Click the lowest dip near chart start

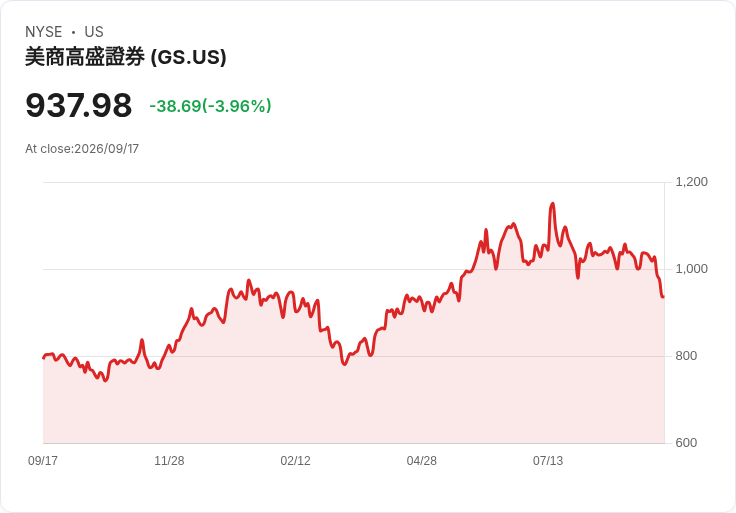(x=106, y=381)
